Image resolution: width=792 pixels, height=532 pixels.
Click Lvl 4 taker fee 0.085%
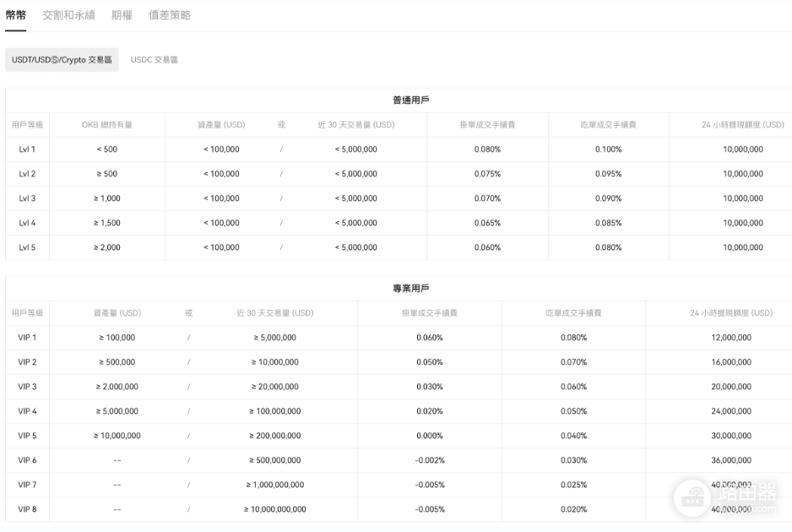tap(608, 223)
